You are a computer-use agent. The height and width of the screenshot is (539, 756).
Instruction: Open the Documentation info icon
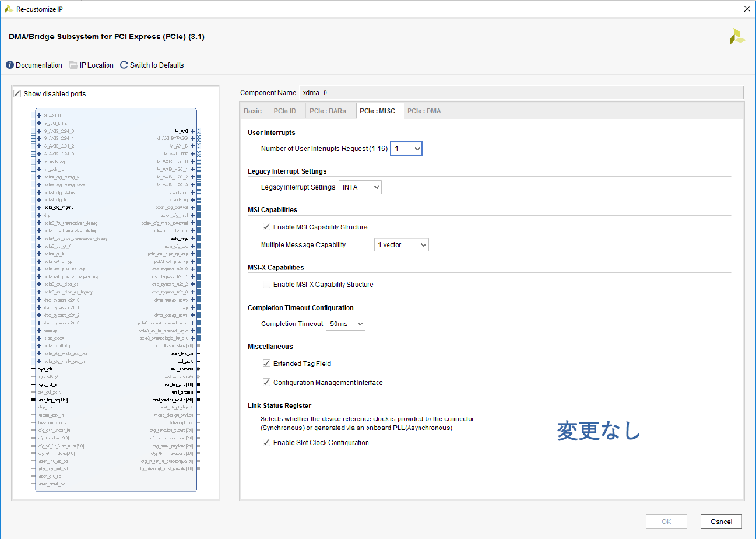click(x=10, y=65)
